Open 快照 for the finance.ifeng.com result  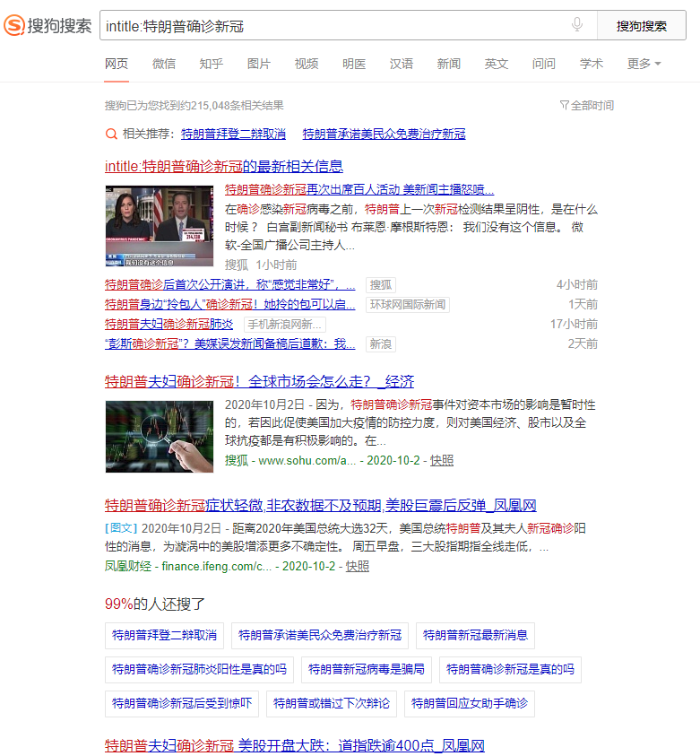pyautogui.click(x=357, y=566)
